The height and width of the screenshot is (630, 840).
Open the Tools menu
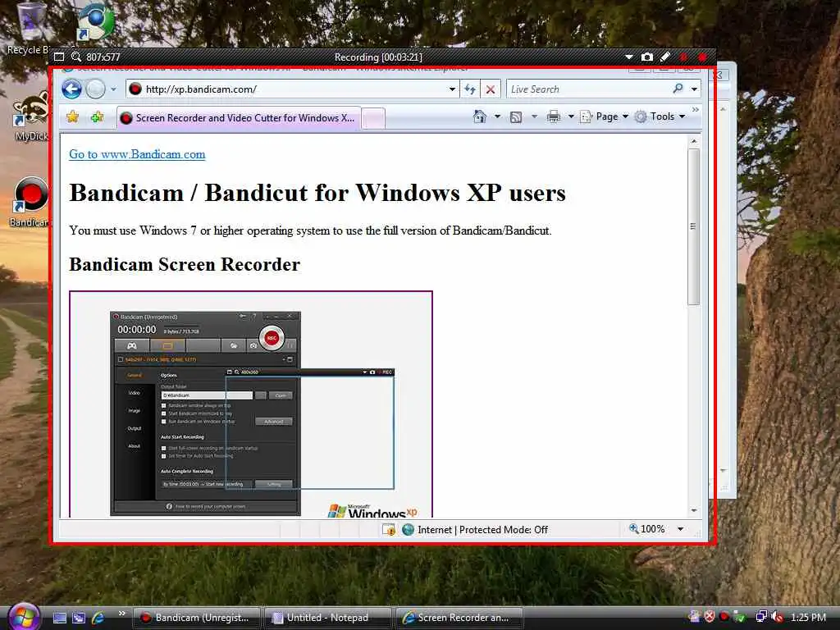tap(660, 116)
